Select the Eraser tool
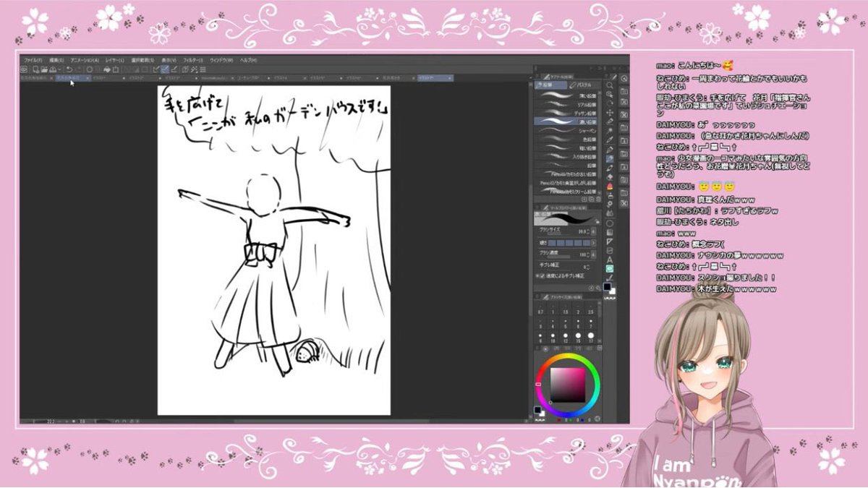868x488 pixels. (610, 176)
